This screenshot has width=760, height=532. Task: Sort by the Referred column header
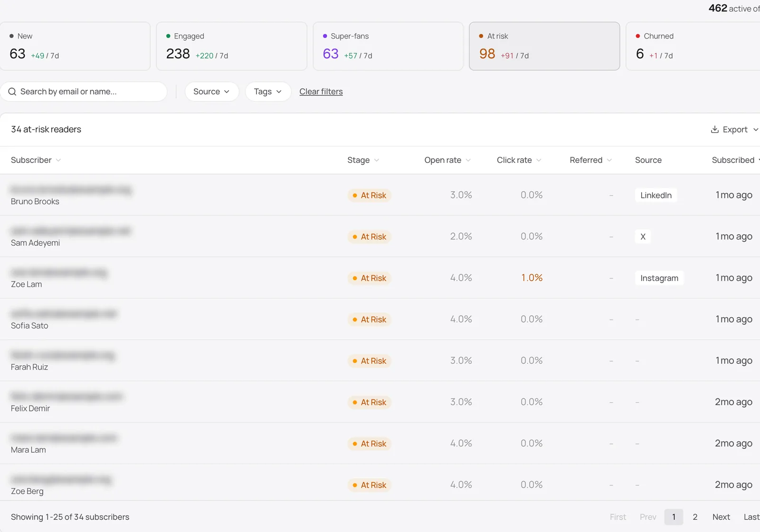pyautogui.click(x=591, y=160)
